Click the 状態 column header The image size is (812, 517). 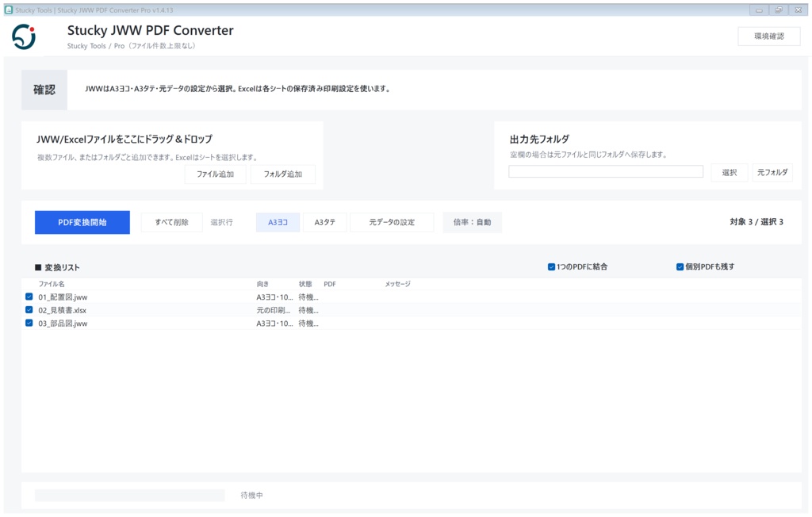305,284
